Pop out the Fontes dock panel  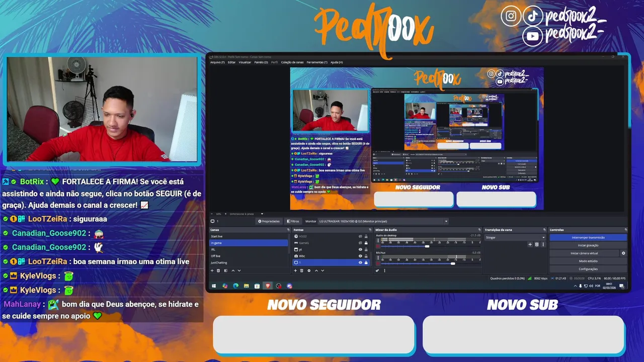(x=370, y=230)
